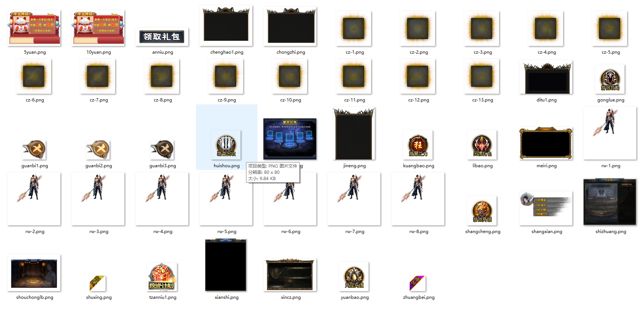Screen dimensions: 644x315
Task: Select the rw-4.png character image
Action: click(x=162, y=199)
